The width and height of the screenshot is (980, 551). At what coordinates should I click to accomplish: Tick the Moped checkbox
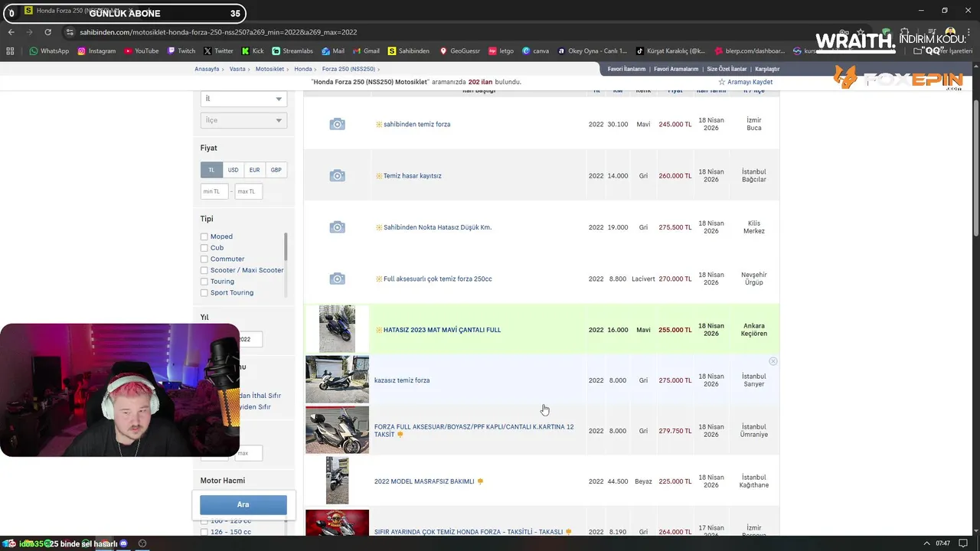tap(204, 237)
